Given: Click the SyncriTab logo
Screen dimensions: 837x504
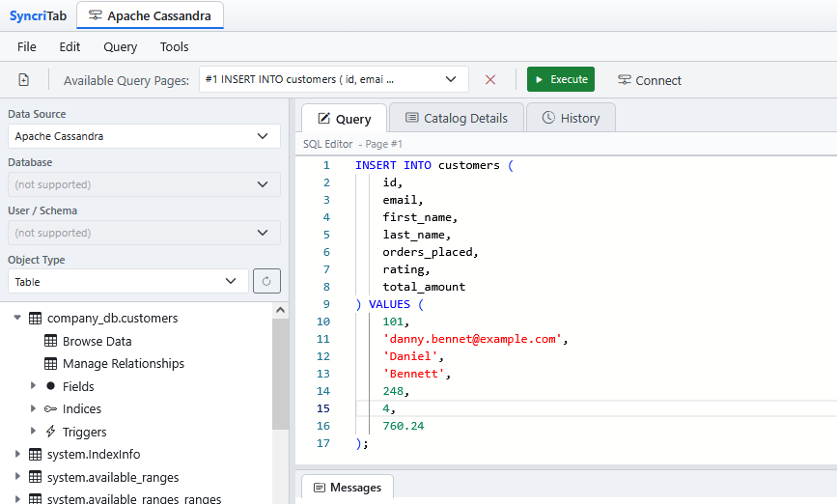Looking at the screenshot, I should [x=38, y=15].
